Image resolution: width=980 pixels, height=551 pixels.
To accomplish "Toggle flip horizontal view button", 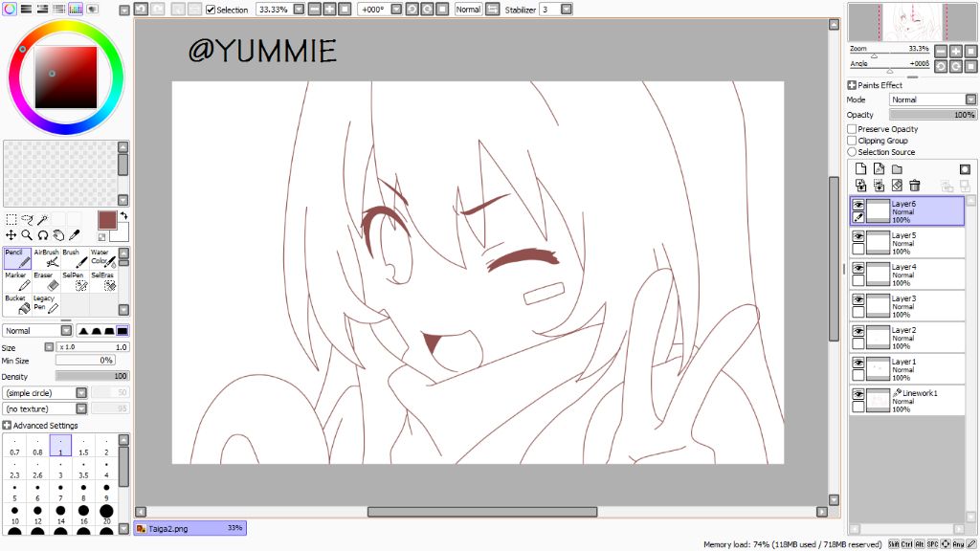I will pos(493,10).
